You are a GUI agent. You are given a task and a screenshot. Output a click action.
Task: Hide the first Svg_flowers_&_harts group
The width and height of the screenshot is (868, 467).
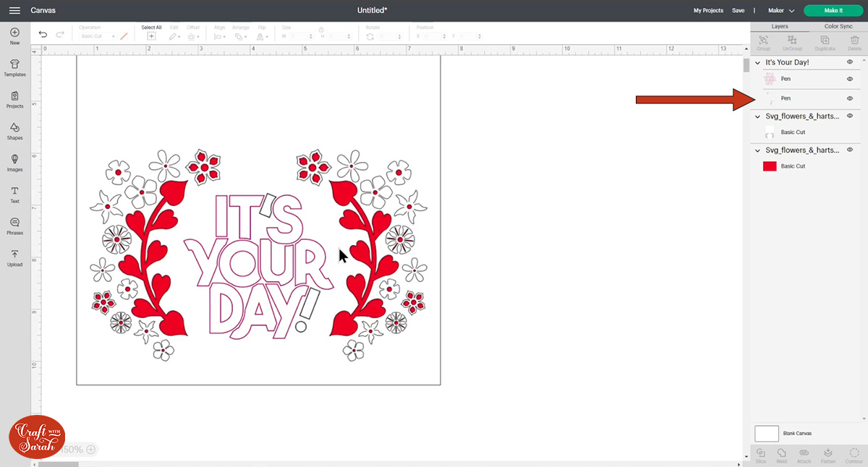point(850,116)
